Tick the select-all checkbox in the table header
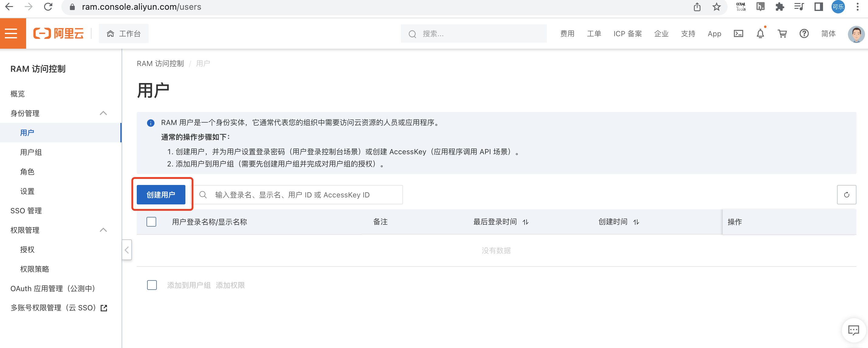868x348 pixels. [151, 221]
